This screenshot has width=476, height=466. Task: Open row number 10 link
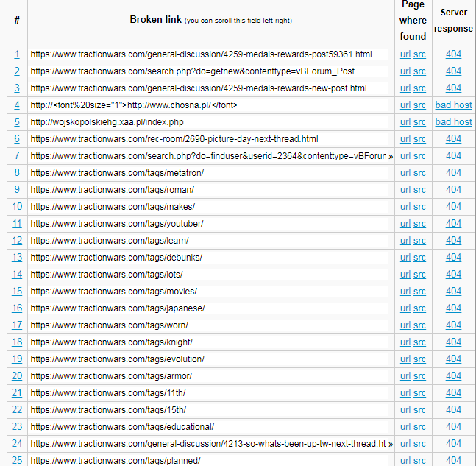[x=17, y=207]
